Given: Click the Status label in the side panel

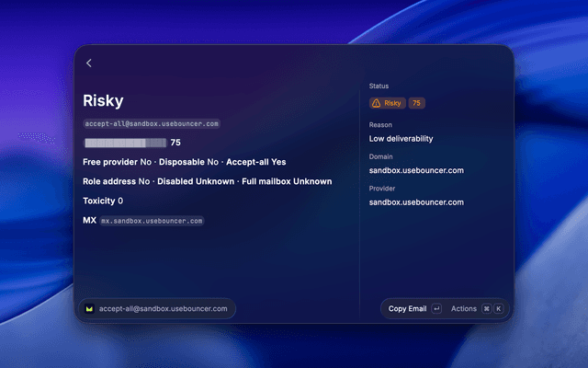Looking at the screenshot, I should point(379,86).
